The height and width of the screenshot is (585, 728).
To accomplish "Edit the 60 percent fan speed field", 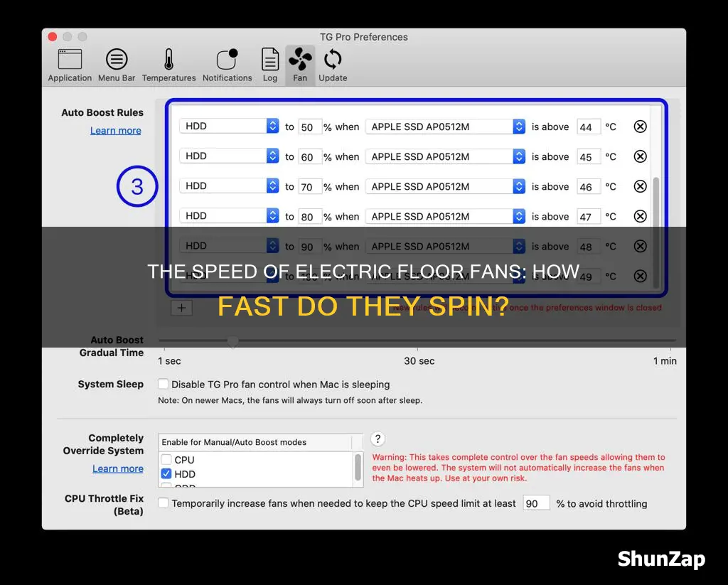I will (x=310, y=157).
